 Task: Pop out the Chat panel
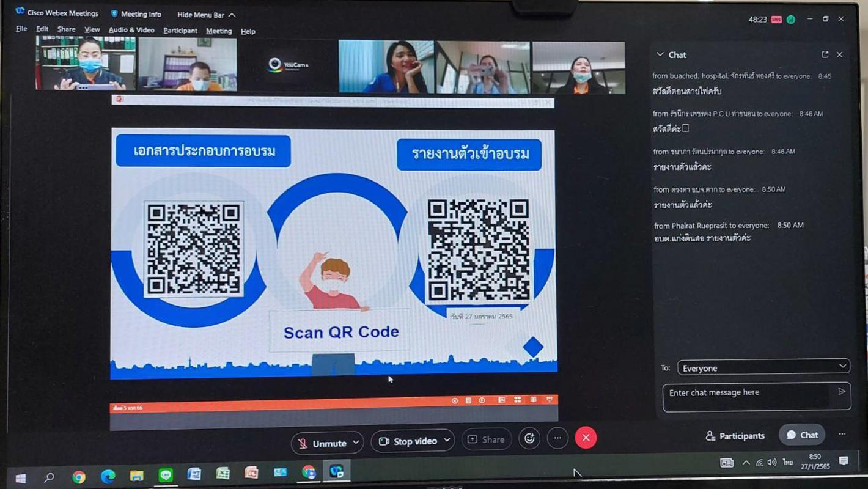tap(825, 54)
